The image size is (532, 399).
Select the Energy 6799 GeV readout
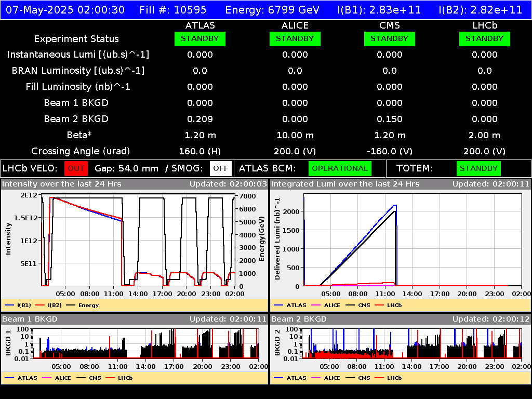tap(272, 9)
